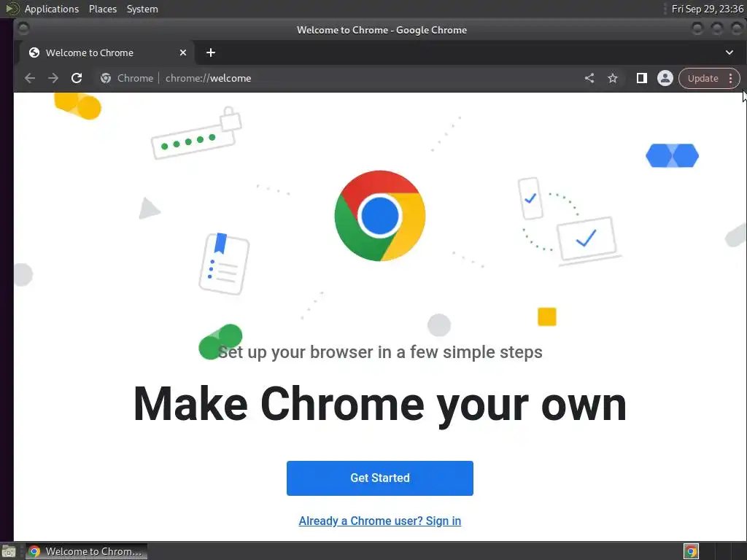The height and width of the screenshot is (560, 747).
Task: Select the Welcome to Chrome tab
Action: coord(107,52)
